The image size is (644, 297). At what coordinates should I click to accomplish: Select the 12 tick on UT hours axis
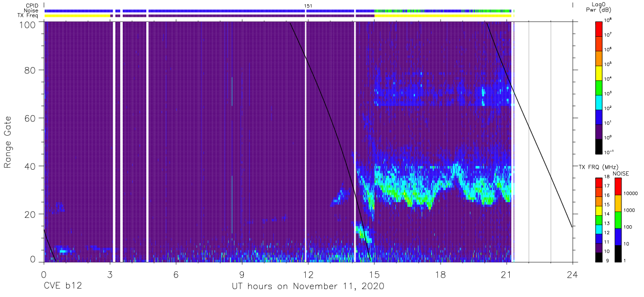pos(308,274)
